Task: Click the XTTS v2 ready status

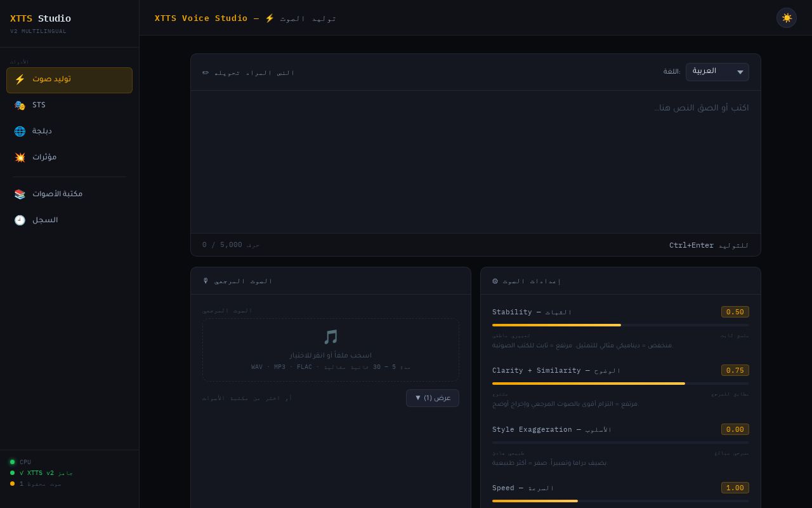Action: [x=46, y=473]
